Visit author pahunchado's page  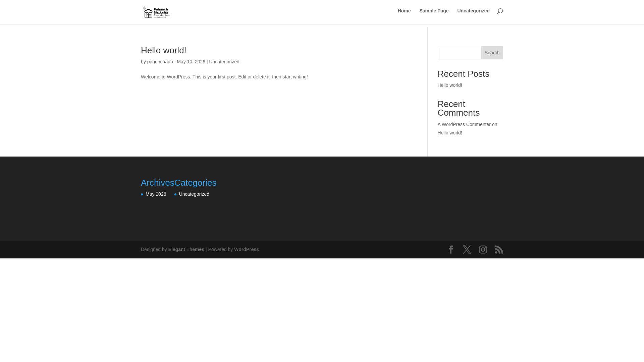[x=160, y=62]
